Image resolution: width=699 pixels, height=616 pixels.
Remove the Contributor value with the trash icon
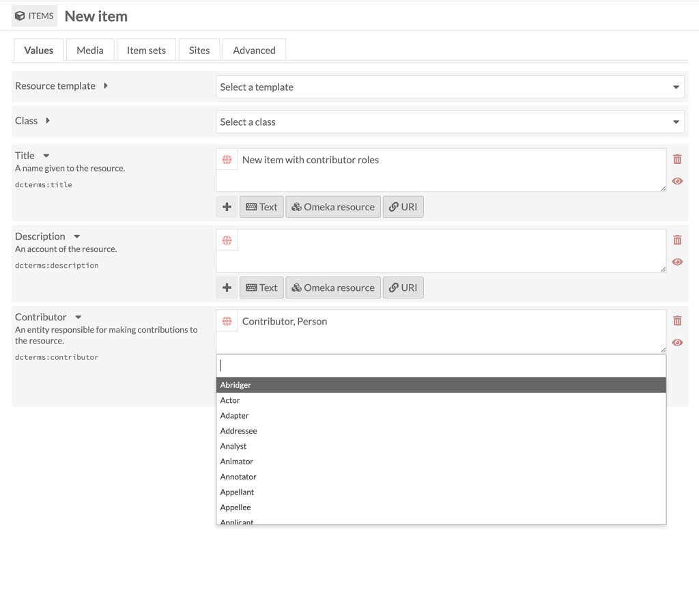(x=677, y=320)
